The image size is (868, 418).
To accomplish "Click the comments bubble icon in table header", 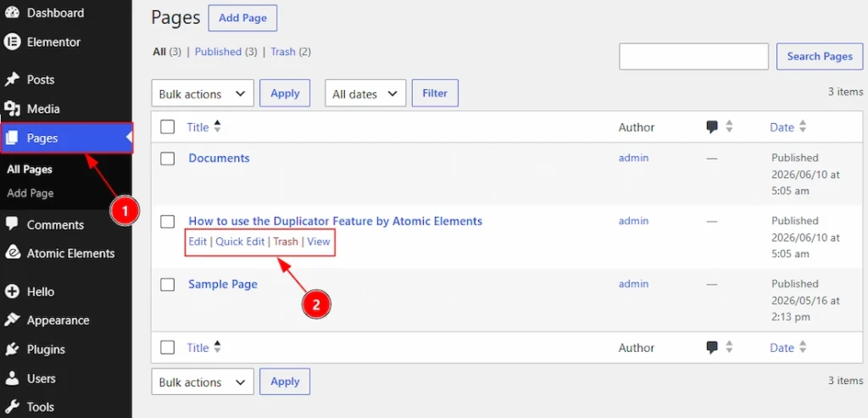I will (x=712, y=127).
